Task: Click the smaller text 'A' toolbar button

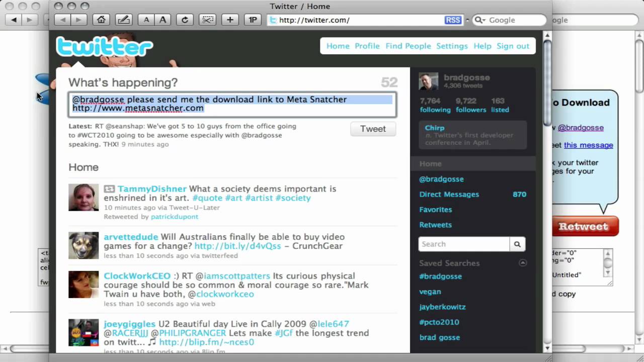Action: tap(146, 20)
